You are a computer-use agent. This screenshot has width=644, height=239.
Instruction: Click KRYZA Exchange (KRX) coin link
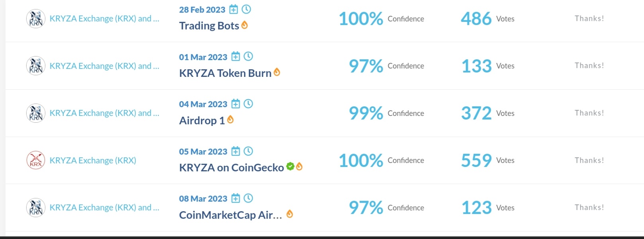click(93, 161)
